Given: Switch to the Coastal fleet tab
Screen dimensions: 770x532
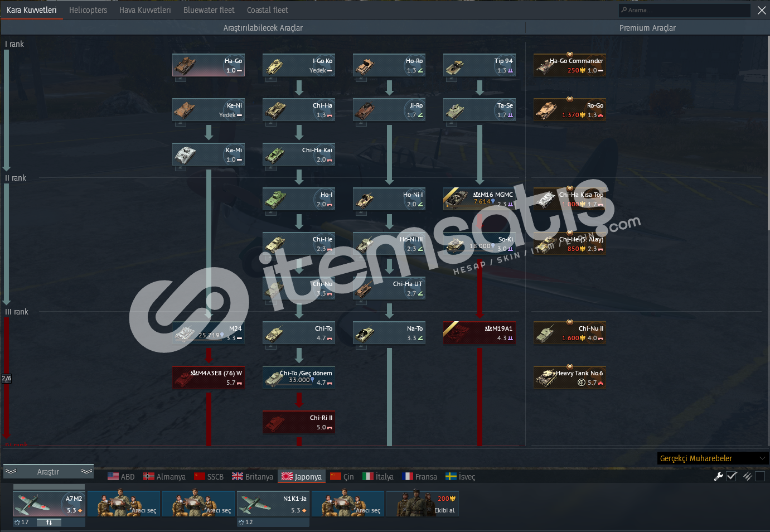Looking at the screenshot, I should pyautogui.click(x=268, y=10).
